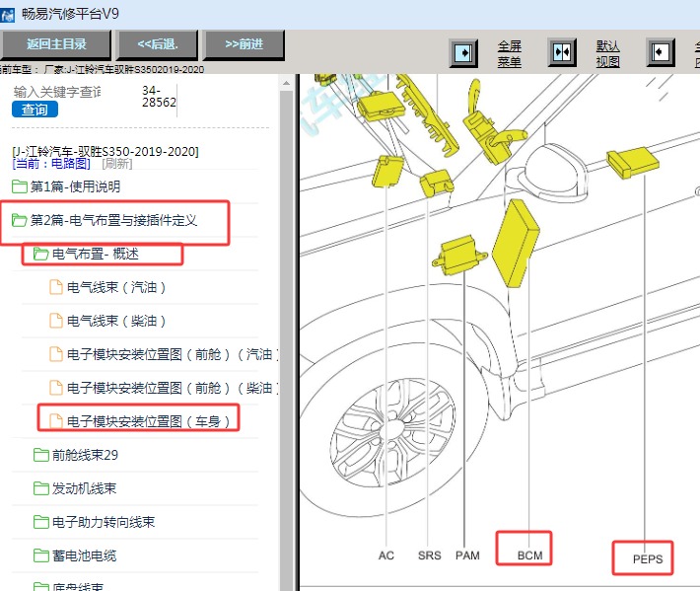Click the PAM label in diagram

coord(467,555)
